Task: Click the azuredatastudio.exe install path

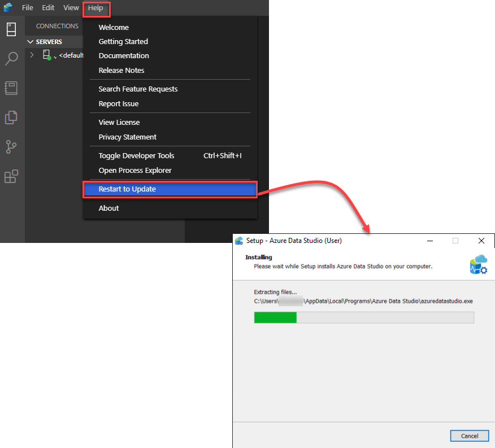Action: tap(363, 301)
